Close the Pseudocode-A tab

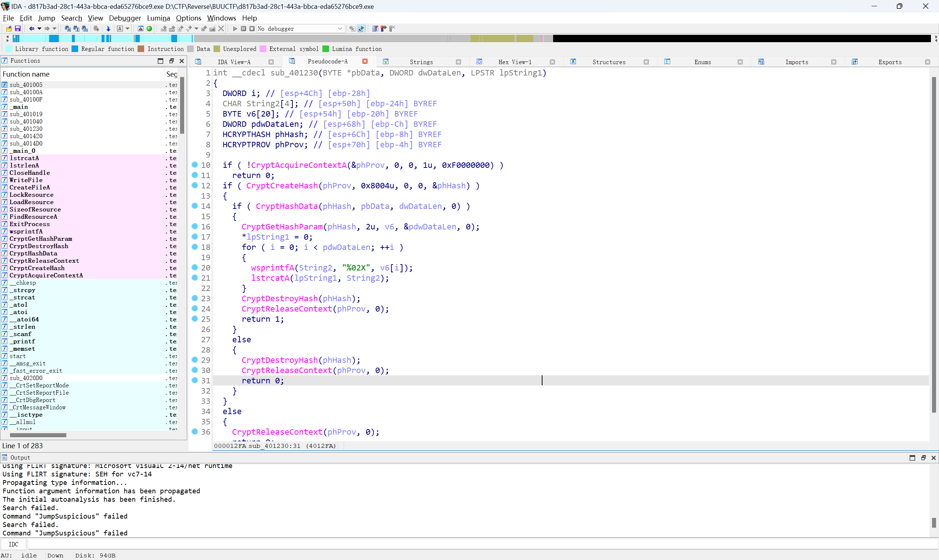(365, 61)
